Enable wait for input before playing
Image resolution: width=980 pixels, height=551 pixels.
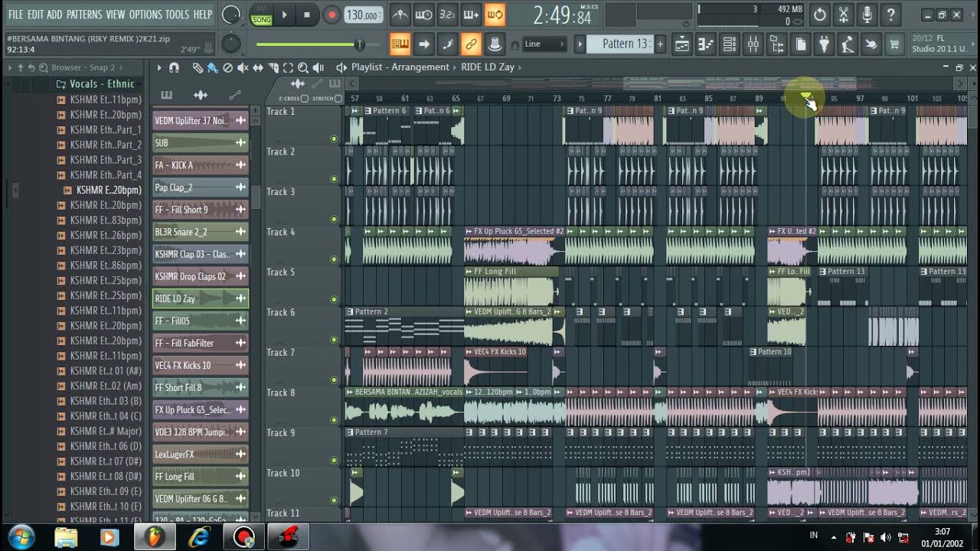coord(423,15)
